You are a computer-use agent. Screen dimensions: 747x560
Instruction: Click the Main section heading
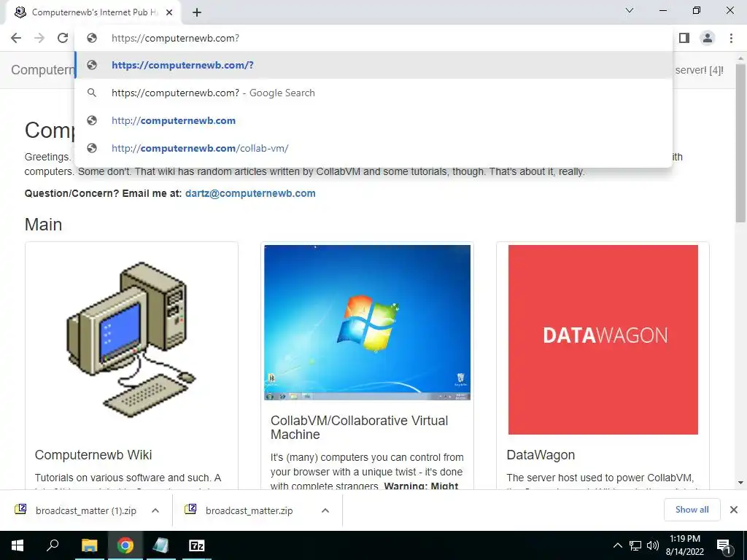coord(43,225)
